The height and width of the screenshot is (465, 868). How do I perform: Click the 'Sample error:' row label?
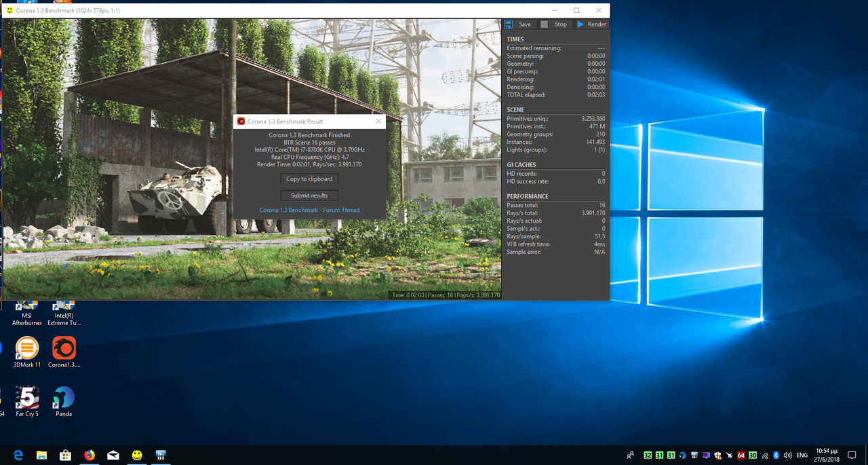click(x=523, y=252)
